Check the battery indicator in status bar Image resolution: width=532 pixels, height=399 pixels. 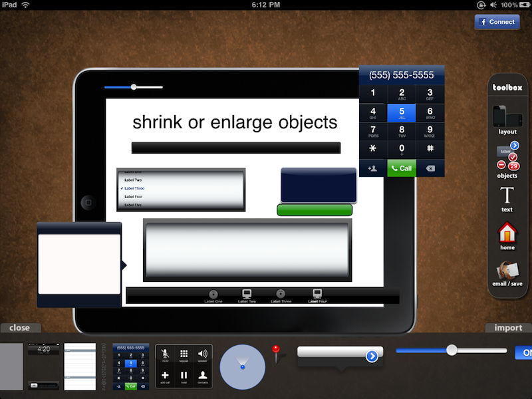click(x=525, y=5)
